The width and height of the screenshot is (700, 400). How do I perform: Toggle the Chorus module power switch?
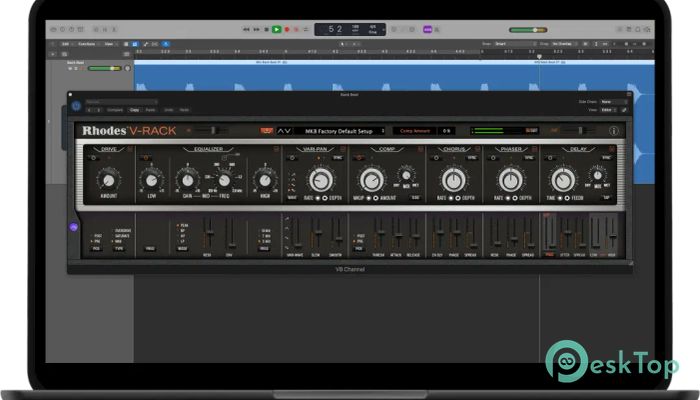coord(436,158)
